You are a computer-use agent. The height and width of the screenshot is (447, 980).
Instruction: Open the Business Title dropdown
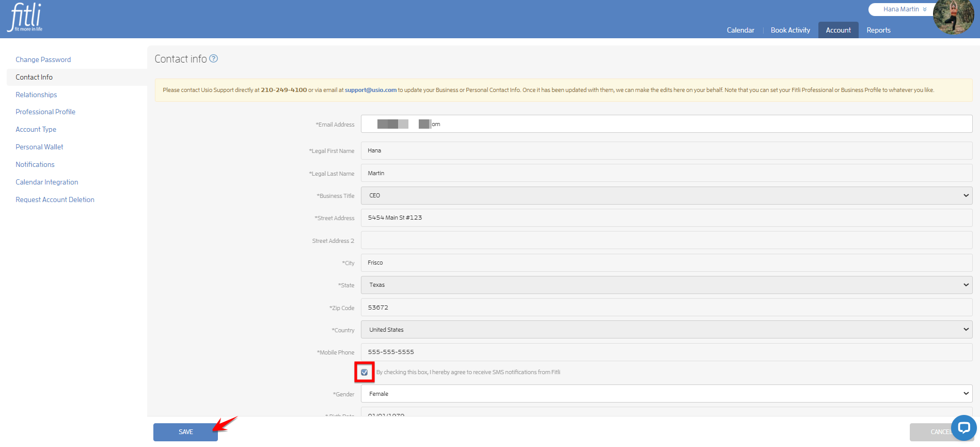point(667,195)
